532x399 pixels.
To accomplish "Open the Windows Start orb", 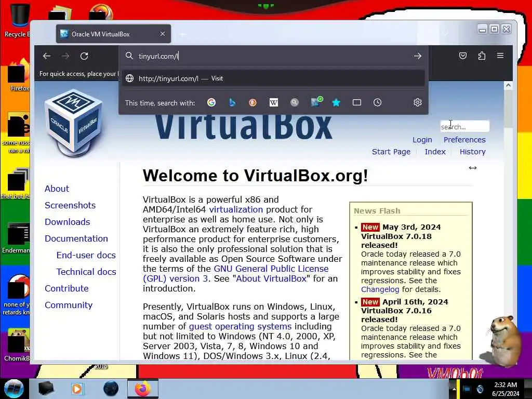I will [x=14, y=389].
